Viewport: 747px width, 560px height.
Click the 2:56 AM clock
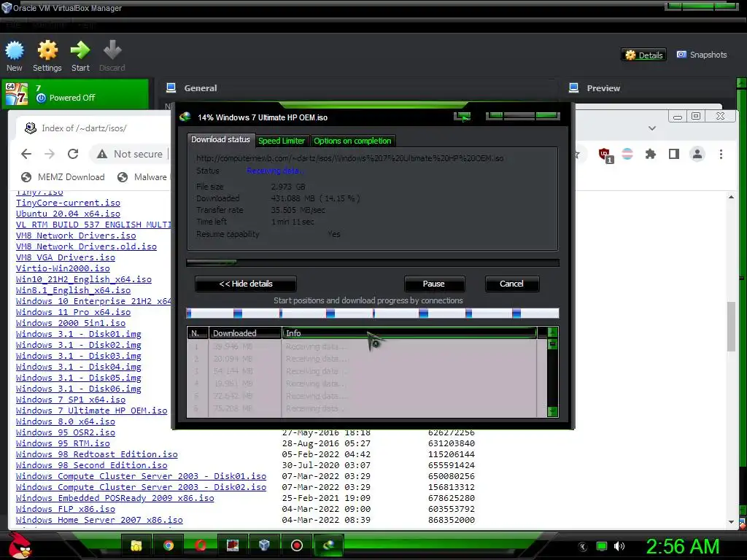click(682, 546)
